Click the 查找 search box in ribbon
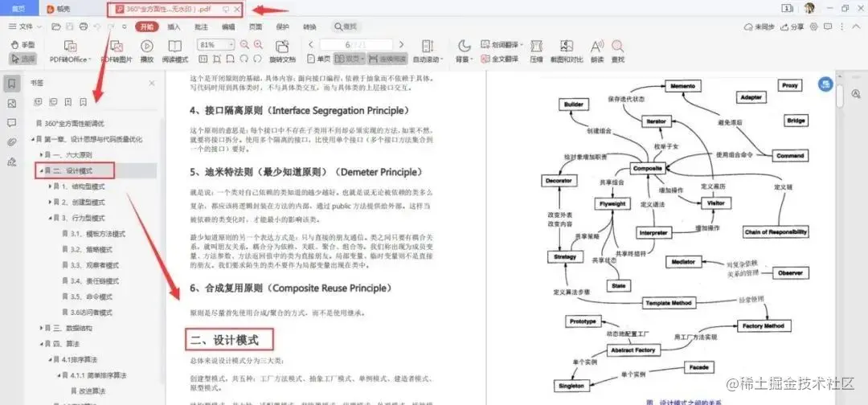 pyautogui.click(x=346, y=27)
